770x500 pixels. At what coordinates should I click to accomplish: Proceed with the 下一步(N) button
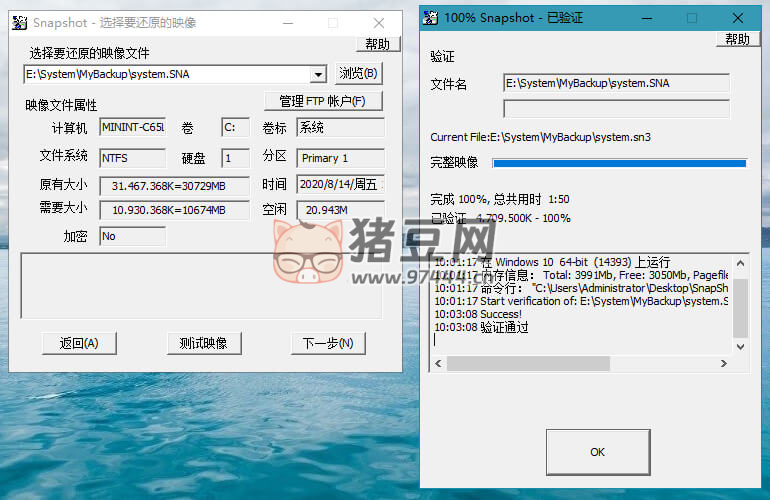[x=327, y=343]
